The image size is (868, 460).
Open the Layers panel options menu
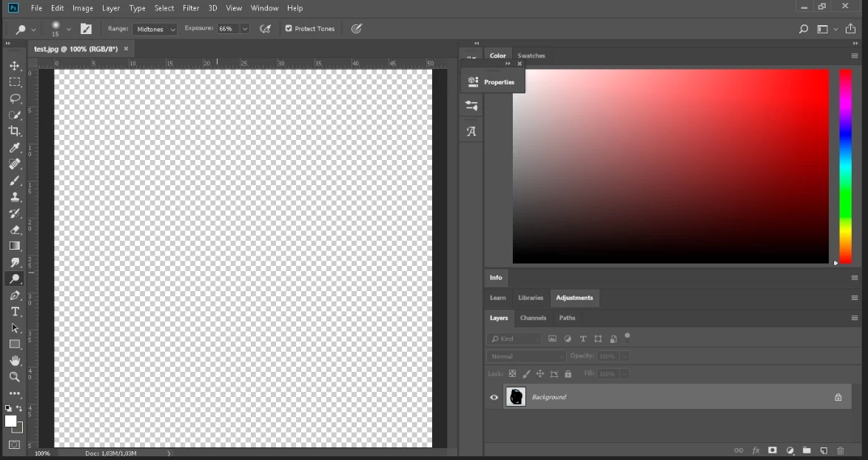(854, 318)
